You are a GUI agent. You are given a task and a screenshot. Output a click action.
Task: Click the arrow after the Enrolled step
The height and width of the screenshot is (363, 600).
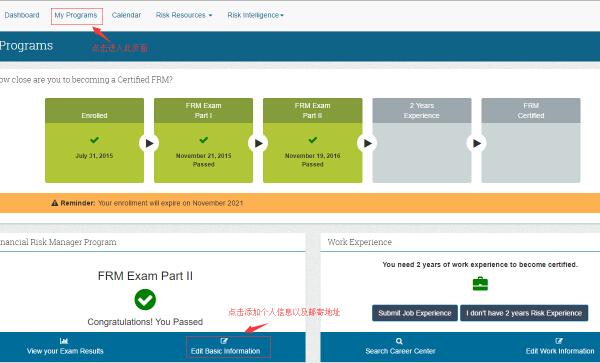pos(149,143)
